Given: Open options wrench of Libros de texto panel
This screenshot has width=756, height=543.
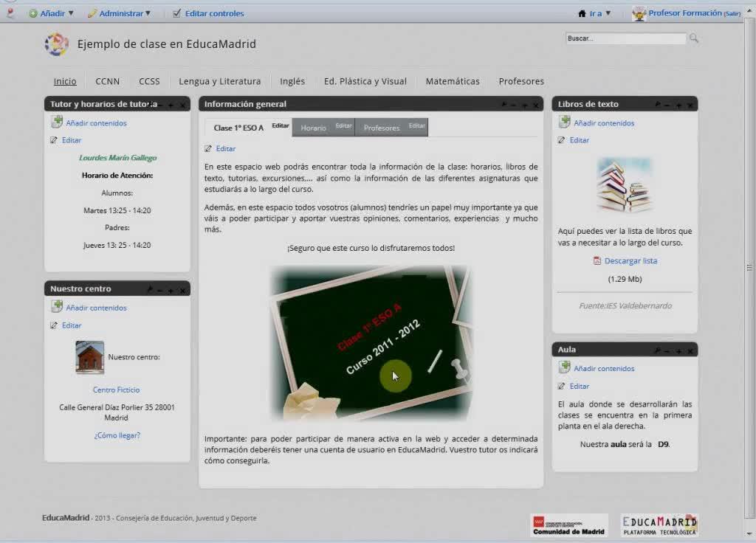Looking at the screenshot, I should point(658,104).
